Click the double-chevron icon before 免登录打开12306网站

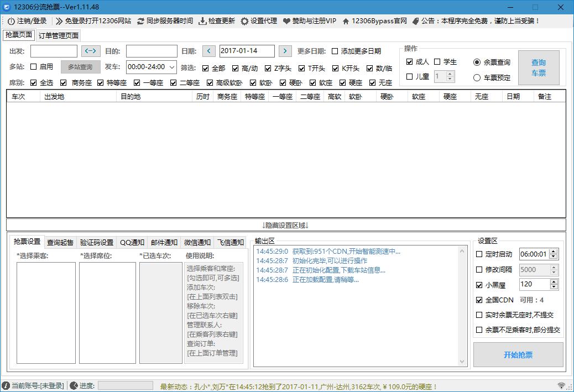point(59,21)
